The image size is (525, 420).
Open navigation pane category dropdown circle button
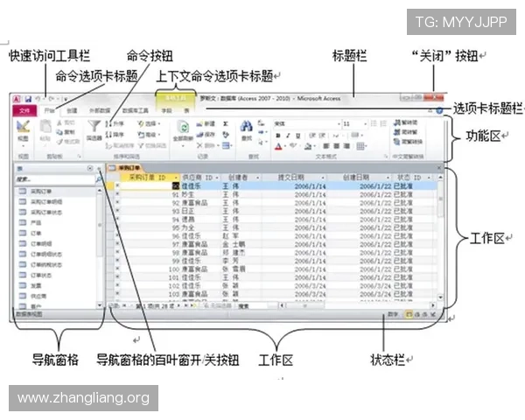tap(90, 168)
